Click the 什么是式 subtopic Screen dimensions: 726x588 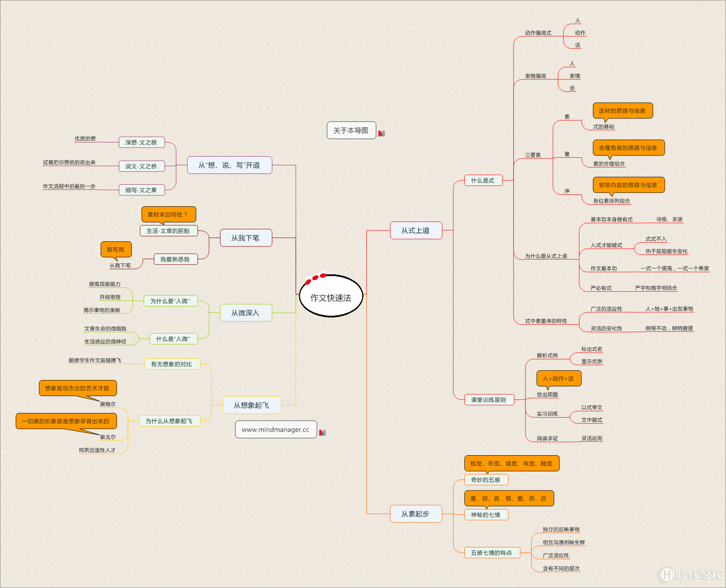[x=483, y=181]
